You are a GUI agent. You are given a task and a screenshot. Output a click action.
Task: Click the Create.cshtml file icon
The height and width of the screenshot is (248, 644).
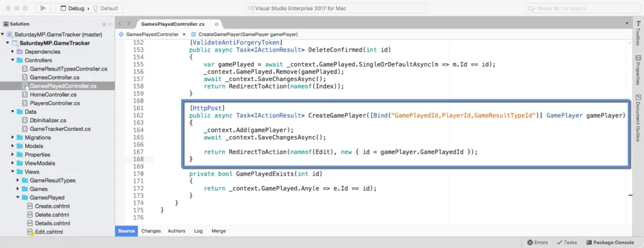coord(30,206)
